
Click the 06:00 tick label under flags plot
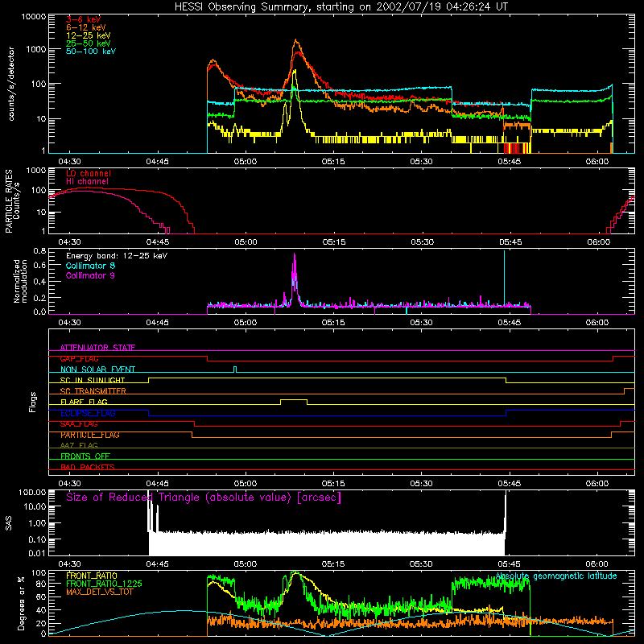(x=597, y=484)
